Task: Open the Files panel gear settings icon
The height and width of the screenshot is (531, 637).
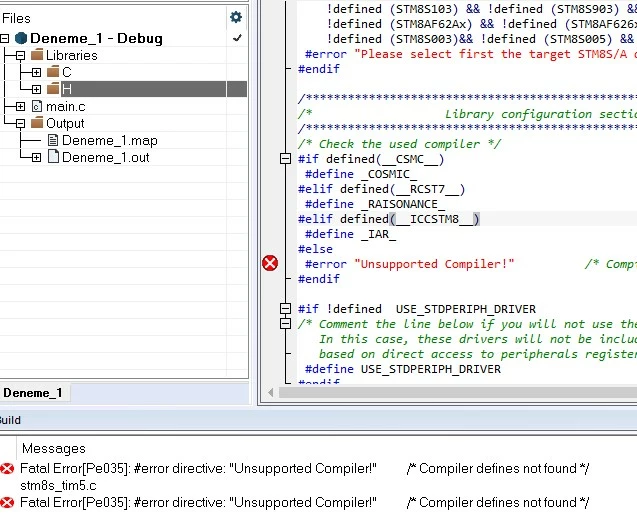Action: [236, 17]
